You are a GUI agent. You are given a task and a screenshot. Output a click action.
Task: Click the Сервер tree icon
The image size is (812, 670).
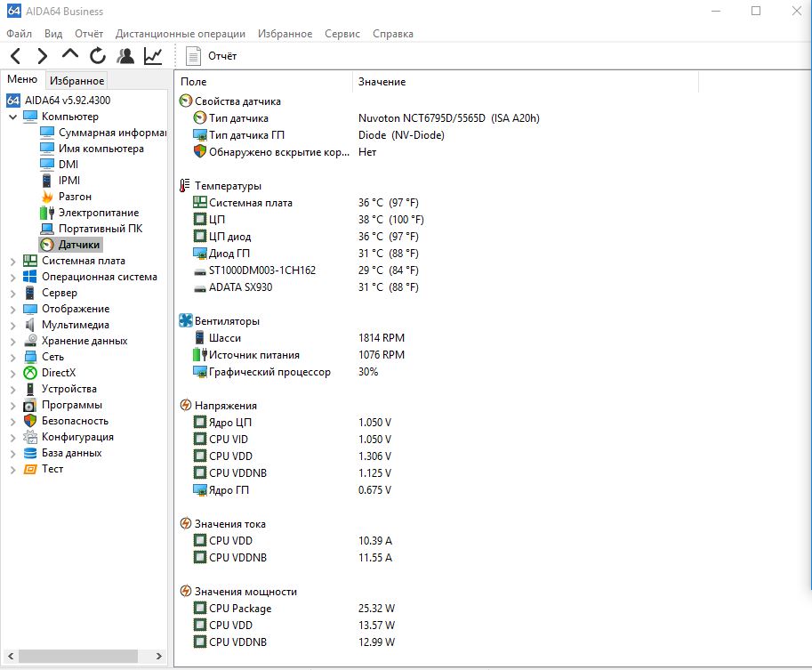(x=30, y=293)
